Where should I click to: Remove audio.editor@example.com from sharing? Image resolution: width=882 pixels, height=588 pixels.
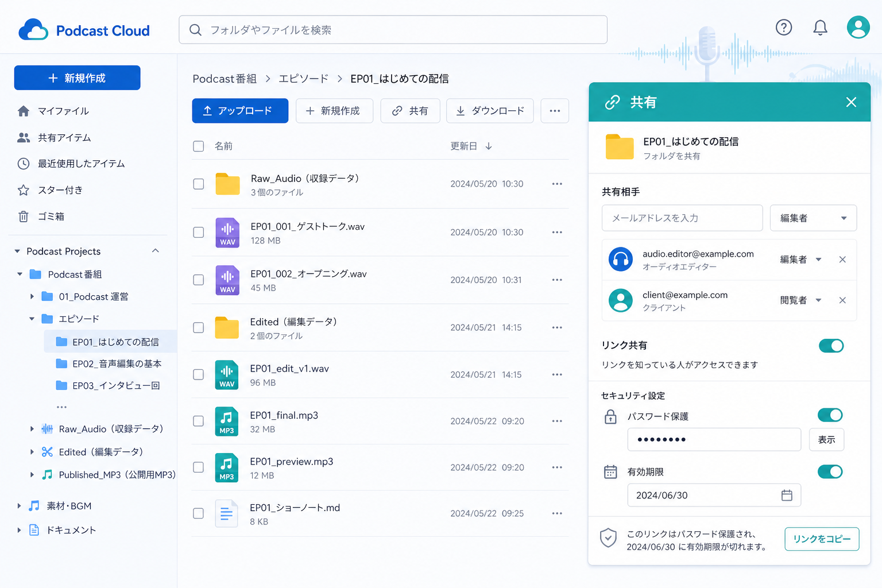tap(842, 260)
